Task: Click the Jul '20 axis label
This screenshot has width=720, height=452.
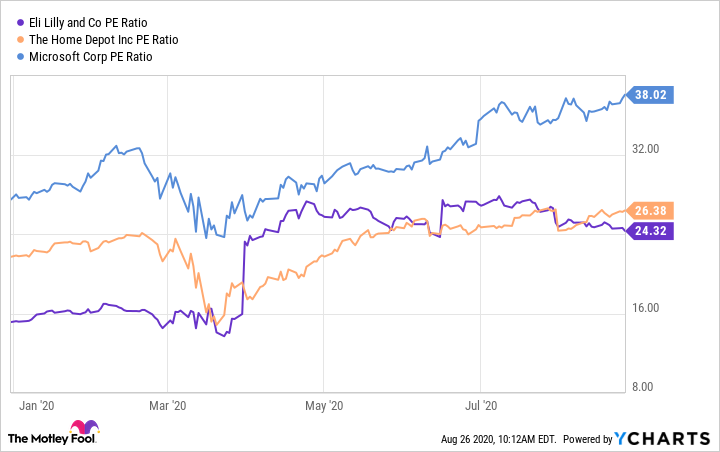Action: point(482,405)
